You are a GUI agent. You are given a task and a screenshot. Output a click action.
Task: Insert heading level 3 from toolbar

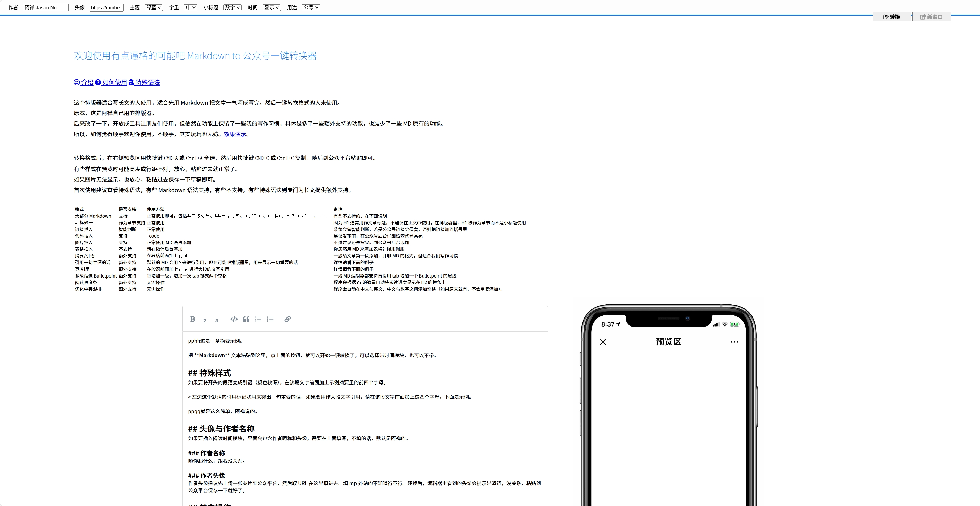216,320
